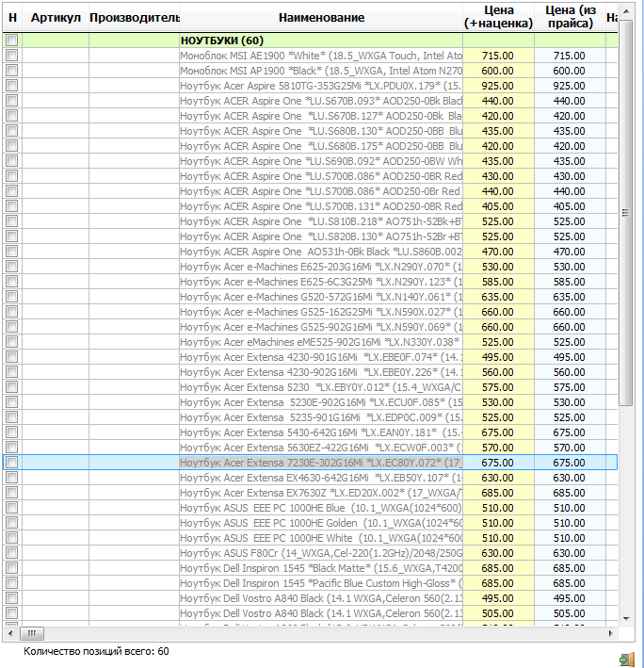Select row Acer Extensa 4230-901G16Mi
Viewport: 644px width, 668px height.
pyautogui.click(x=311, y=356)
